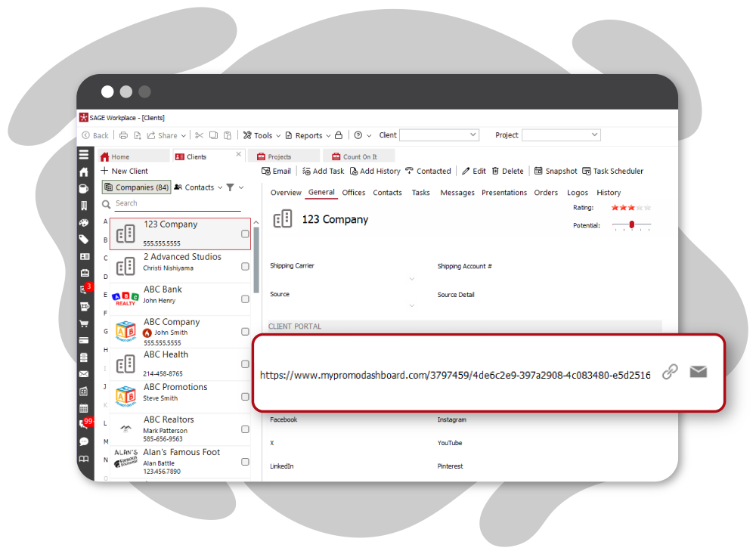The image size is (756, 554).
Task: Click the search magnifier icon
Action: pyautogui.click(x=106, y=204)
